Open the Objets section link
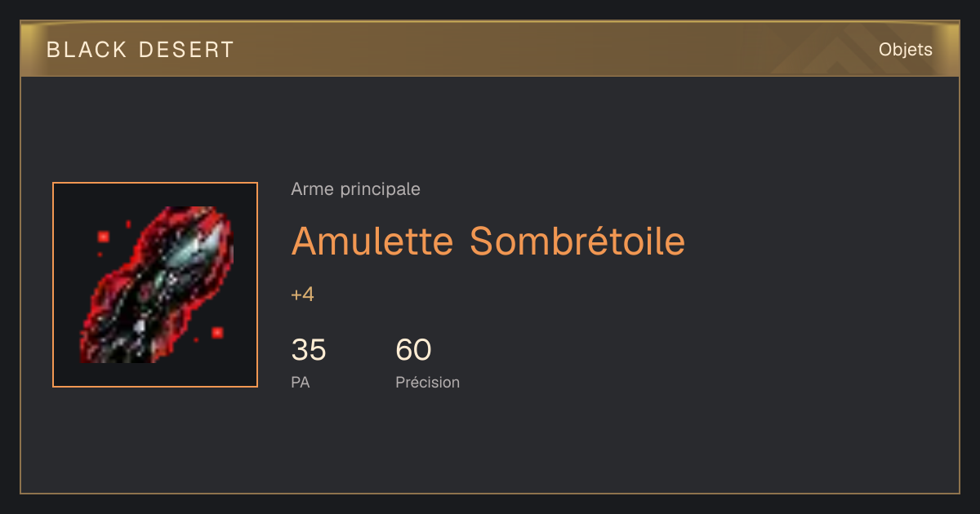980x514 pixels. [x=906, y=50]
